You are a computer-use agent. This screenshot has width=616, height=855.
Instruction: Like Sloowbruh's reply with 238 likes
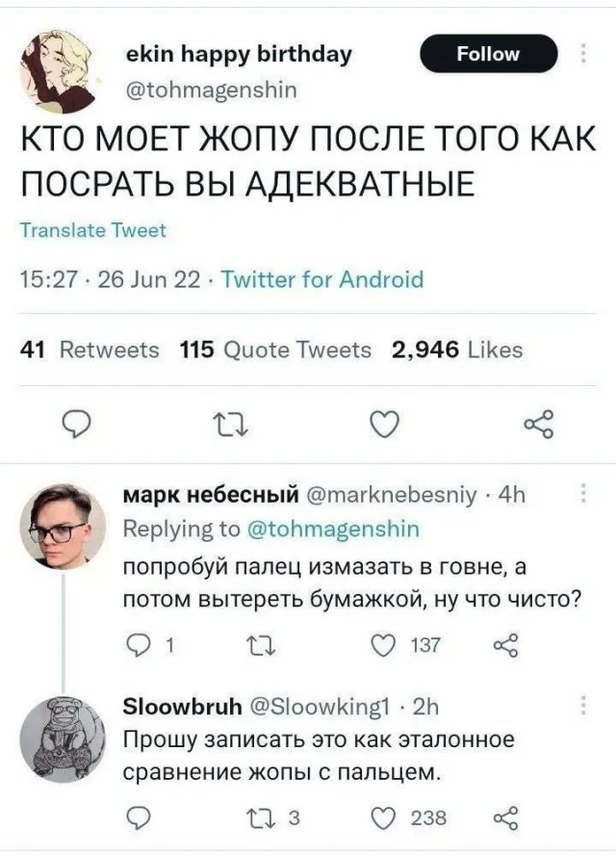pos(384,817)
